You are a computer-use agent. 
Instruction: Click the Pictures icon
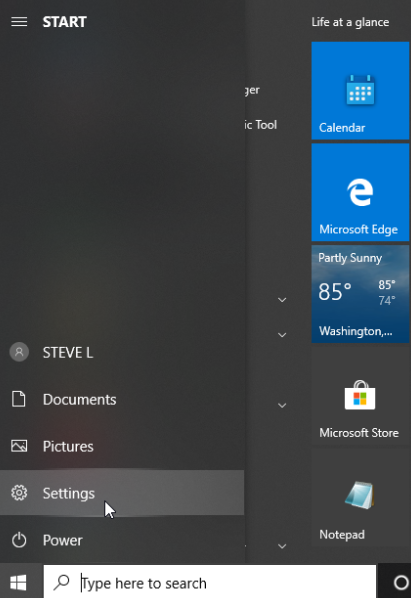click(19, 446)
